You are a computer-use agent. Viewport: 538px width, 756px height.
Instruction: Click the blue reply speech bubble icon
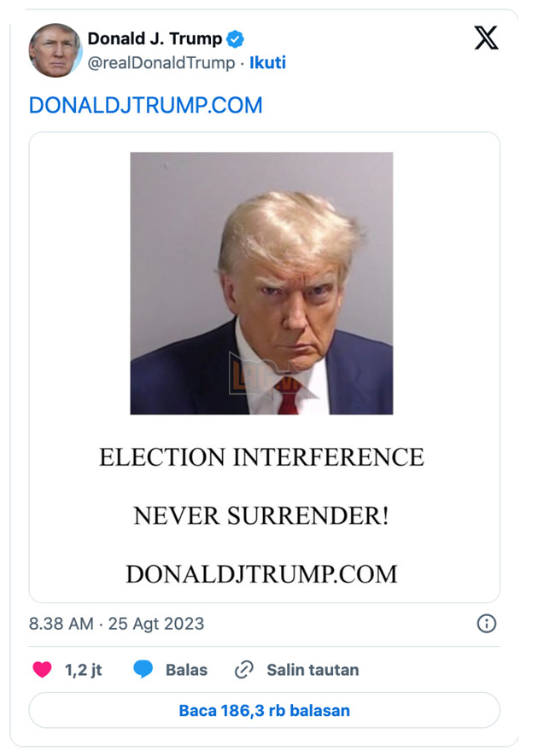(x=143, y=670)
